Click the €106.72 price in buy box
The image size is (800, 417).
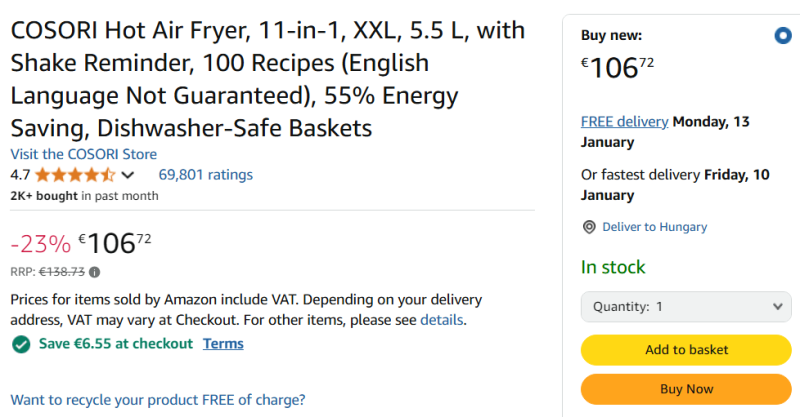(x=617, y=67)
